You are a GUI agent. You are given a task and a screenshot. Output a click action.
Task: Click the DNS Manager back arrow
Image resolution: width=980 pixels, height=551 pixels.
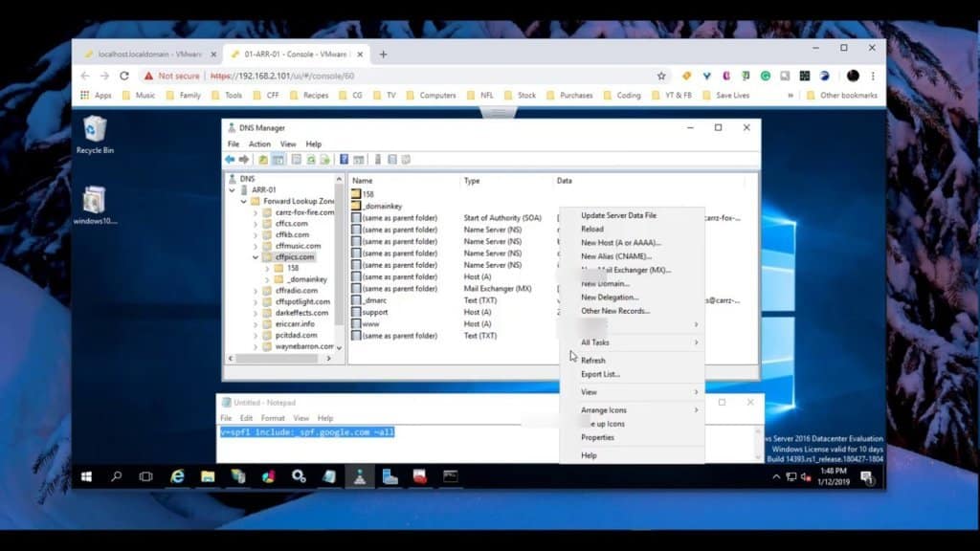pos(230,160)
